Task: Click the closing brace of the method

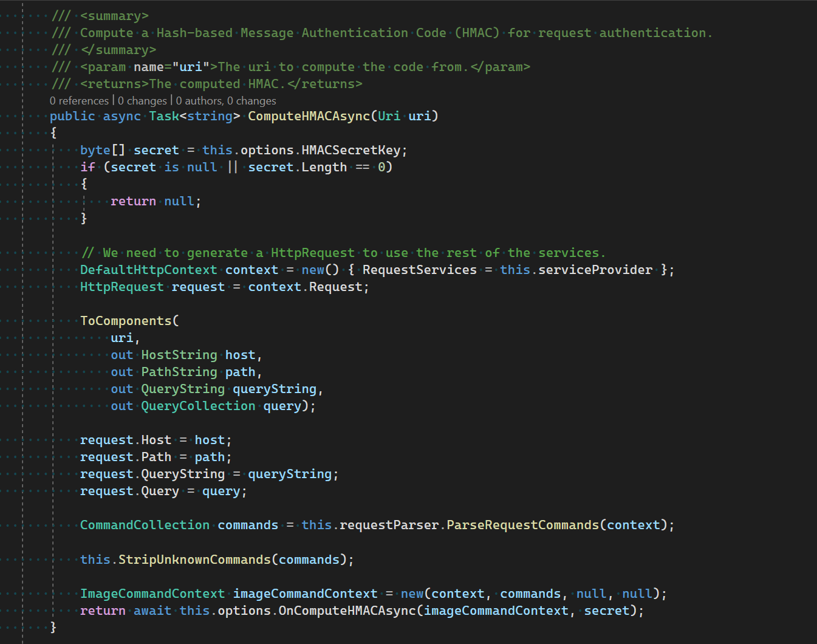Action: click(53, 627)
